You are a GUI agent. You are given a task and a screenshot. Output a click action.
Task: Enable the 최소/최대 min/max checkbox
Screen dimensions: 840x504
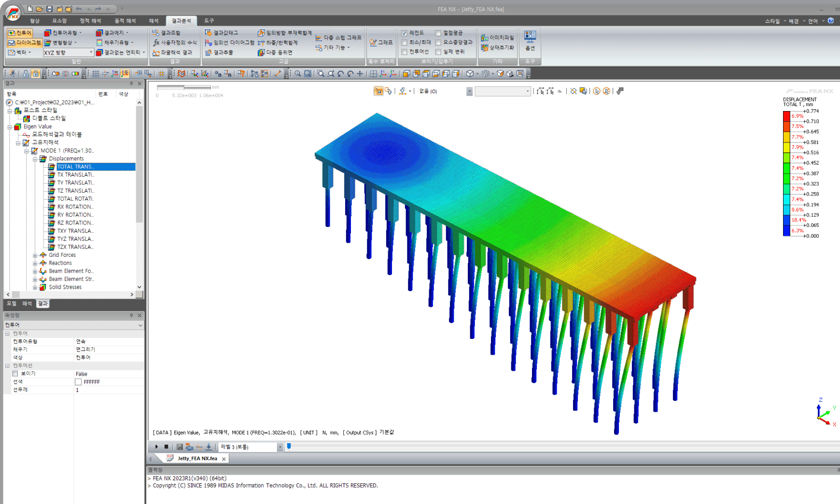(404, 42)
